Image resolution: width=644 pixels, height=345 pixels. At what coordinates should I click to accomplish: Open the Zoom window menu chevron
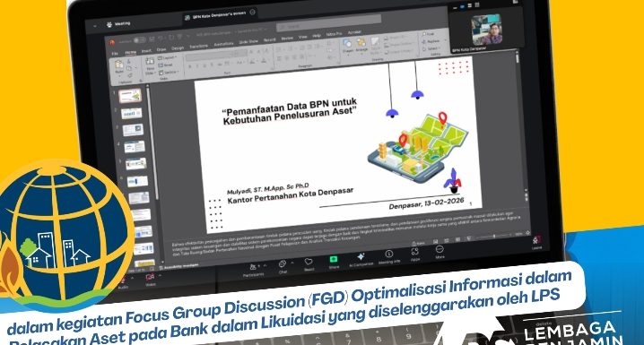pyautogui.click(x=95, y=25)
